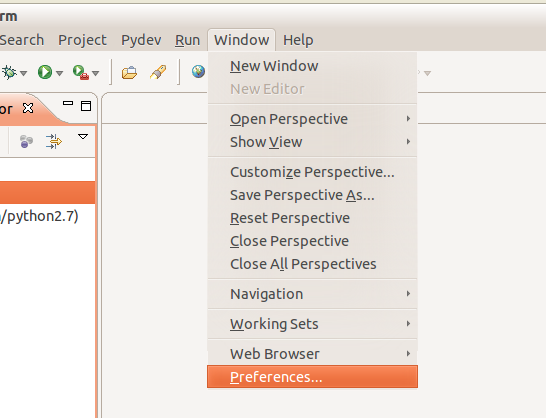Expand the Show View submenu
This screenshot has width=546, height=418.
(x=312, y=142)
